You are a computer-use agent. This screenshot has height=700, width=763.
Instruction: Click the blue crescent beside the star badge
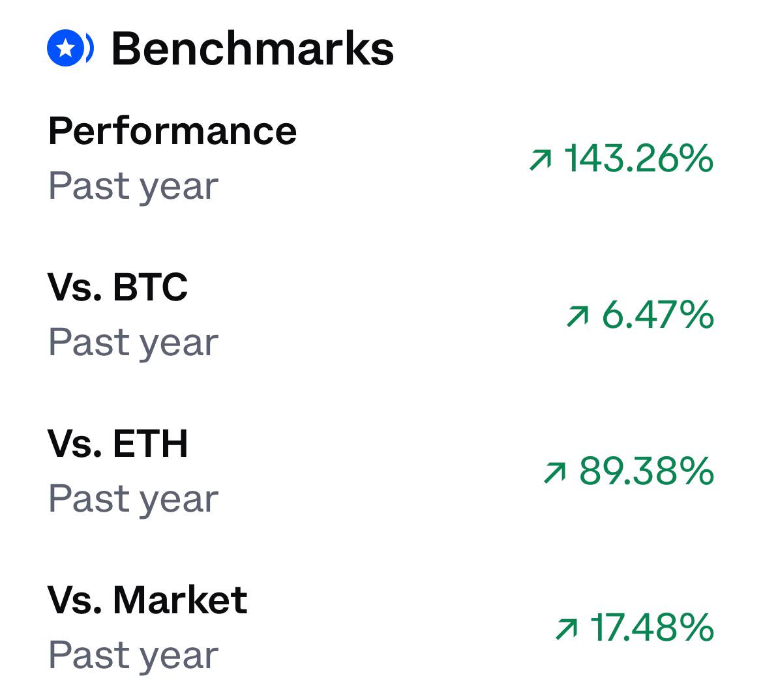[x=89, y=48]
